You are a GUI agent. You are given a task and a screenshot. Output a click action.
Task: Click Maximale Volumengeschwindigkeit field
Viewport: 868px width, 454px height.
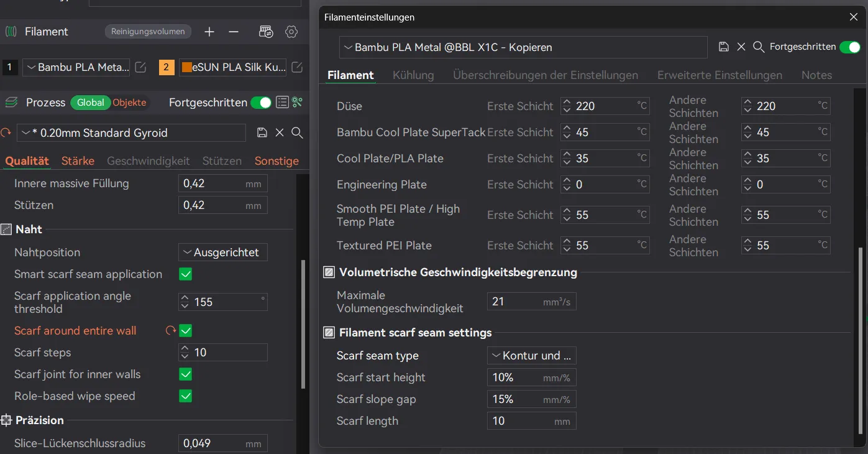[532, 302]
